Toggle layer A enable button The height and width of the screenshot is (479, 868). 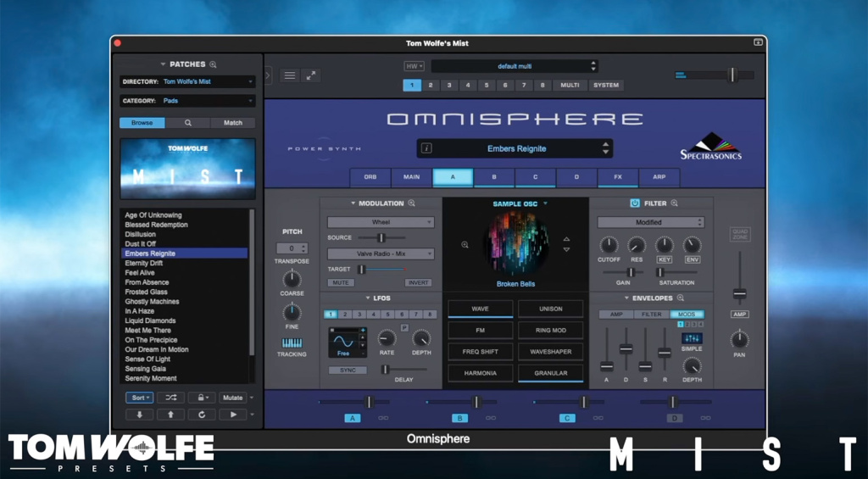(x=353, y=418)
